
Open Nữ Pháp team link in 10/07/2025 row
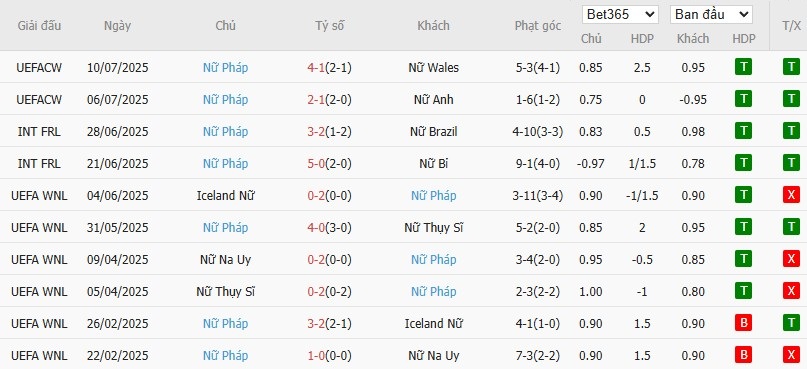(225, 67)
